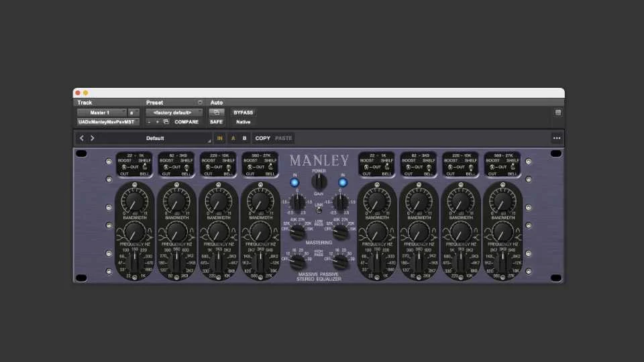
Task: Flip right 560-27K band SHELF/BELL switch
Action: point(513,167)
